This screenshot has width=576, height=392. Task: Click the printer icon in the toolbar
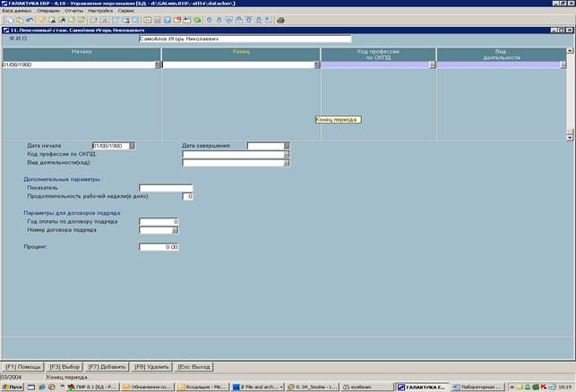point(280,20)
